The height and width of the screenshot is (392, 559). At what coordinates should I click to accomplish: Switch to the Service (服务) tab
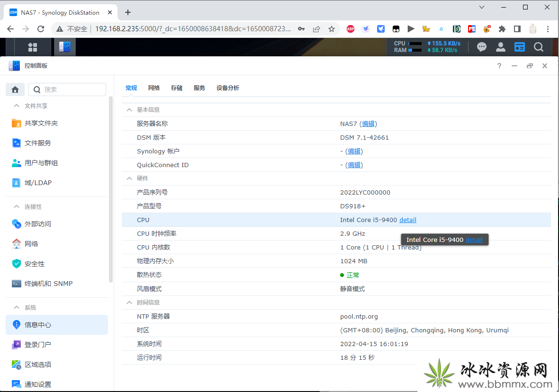(199, 88)
